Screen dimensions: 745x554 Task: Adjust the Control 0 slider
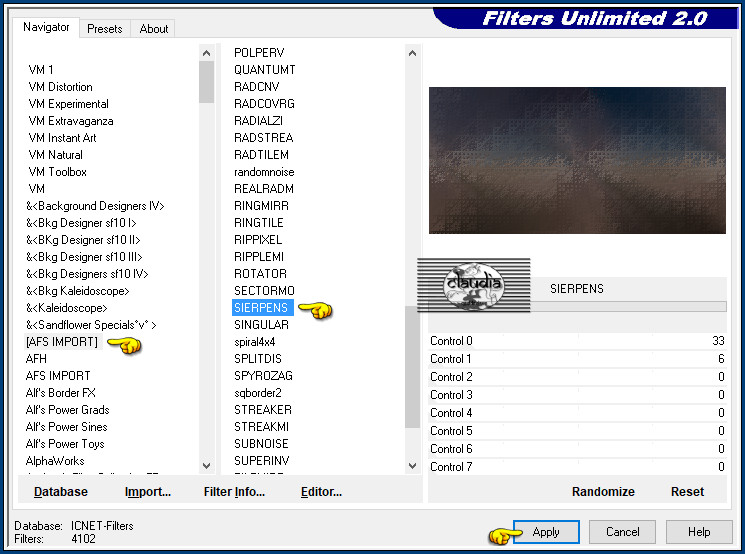(577, 341)
